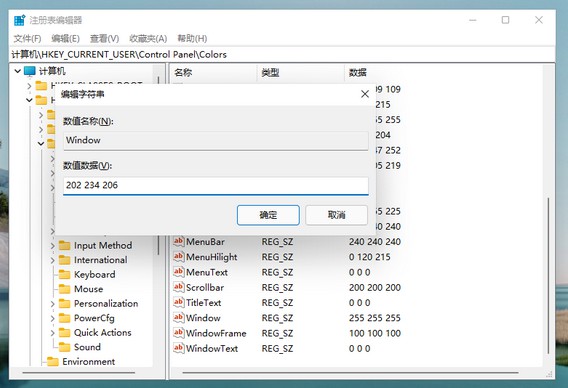Maximize the Registry Editor window
568x388 pixels.
point(505,20)
